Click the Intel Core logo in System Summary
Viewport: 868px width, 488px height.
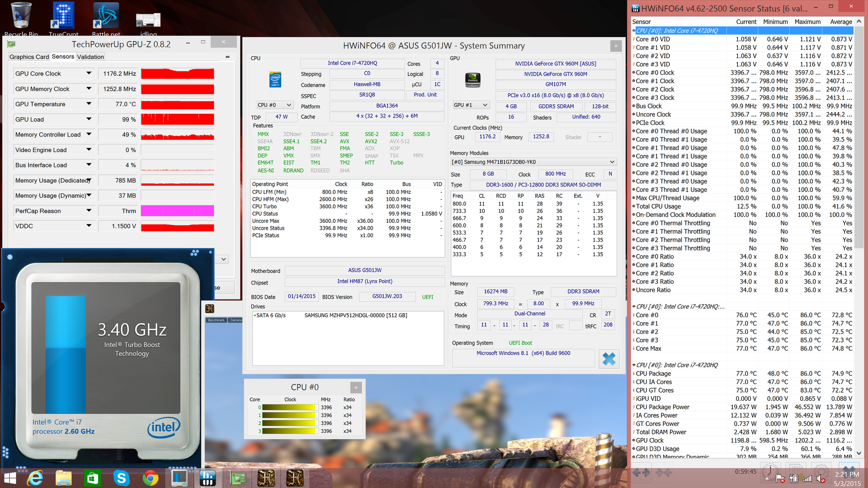pyautogui.click(x=275, y=79)
